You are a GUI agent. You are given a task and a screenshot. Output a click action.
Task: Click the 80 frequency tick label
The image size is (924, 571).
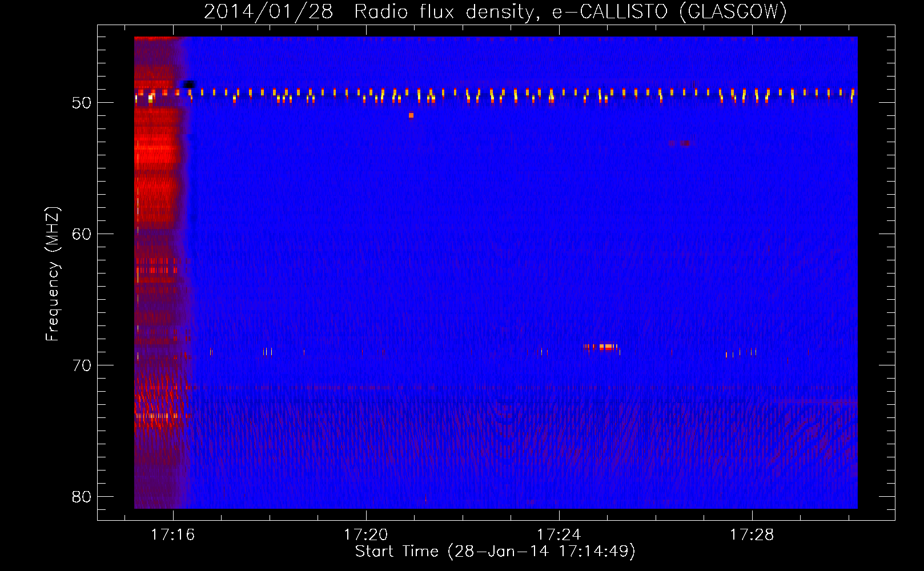point(82,497)
